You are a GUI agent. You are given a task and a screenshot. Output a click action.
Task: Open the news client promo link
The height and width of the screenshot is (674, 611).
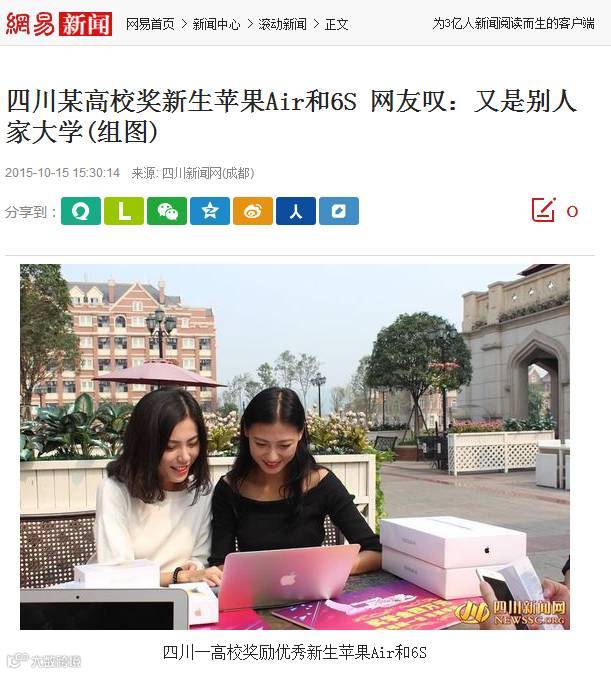pyautogui.click(x=513, y=23)
